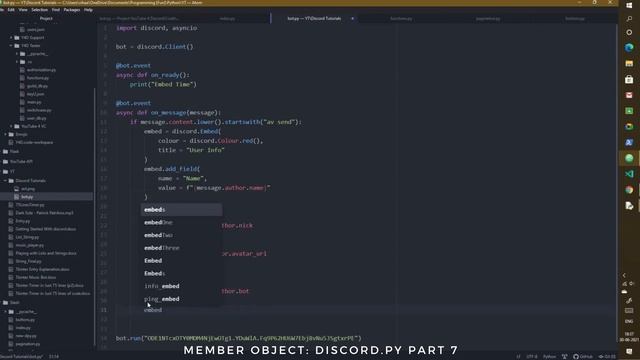Open Google Chrome from the taskbar
The width and height of the screenshot is (640, 360).
tap(629, 190)
